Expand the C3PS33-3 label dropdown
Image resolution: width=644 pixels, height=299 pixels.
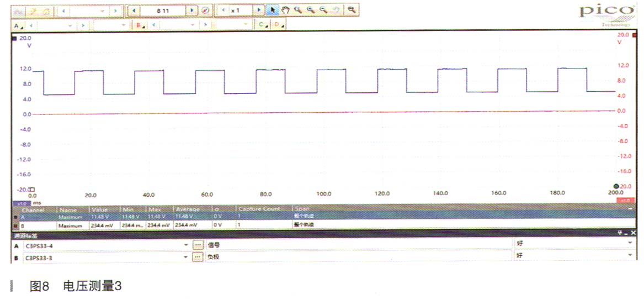click(186, 256)
